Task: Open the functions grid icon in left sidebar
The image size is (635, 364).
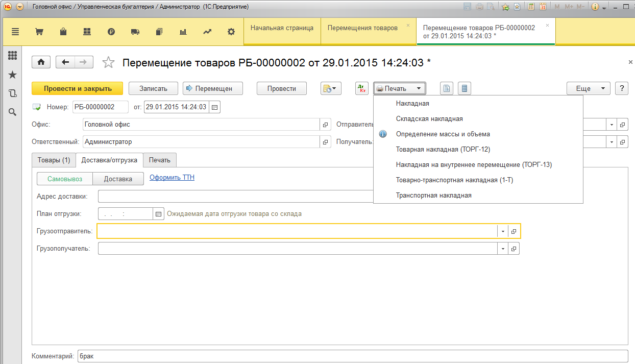Action: (x=12, y=56)
